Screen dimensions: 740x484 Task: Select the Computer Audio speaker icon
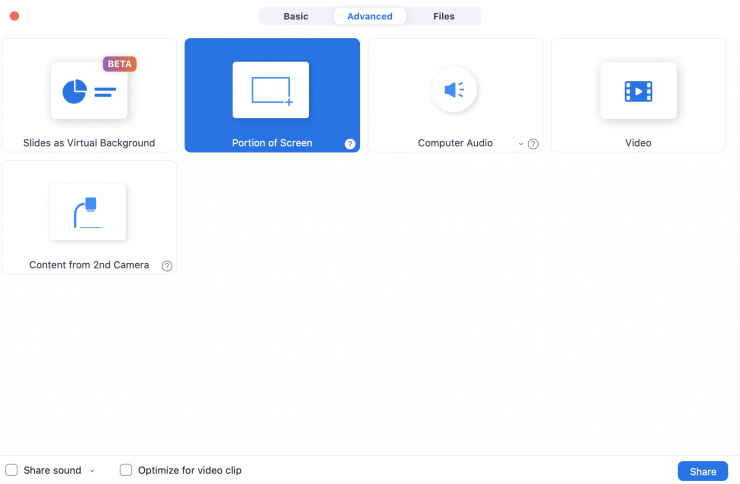[x=454, y=91]
